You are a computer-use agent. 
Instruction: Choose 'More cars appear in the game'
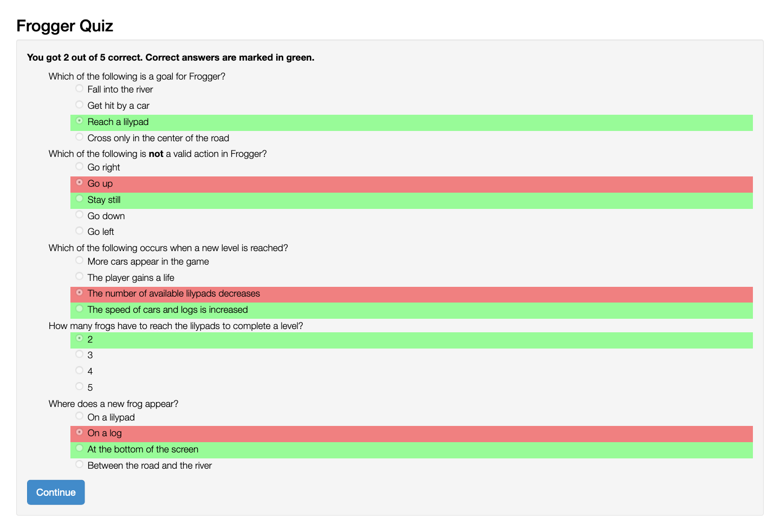click(x=80, y=260)
